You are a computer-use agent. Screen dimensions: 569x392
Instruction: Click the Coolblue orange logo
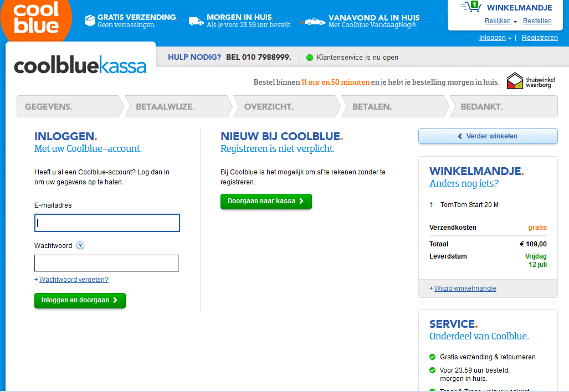36,20
